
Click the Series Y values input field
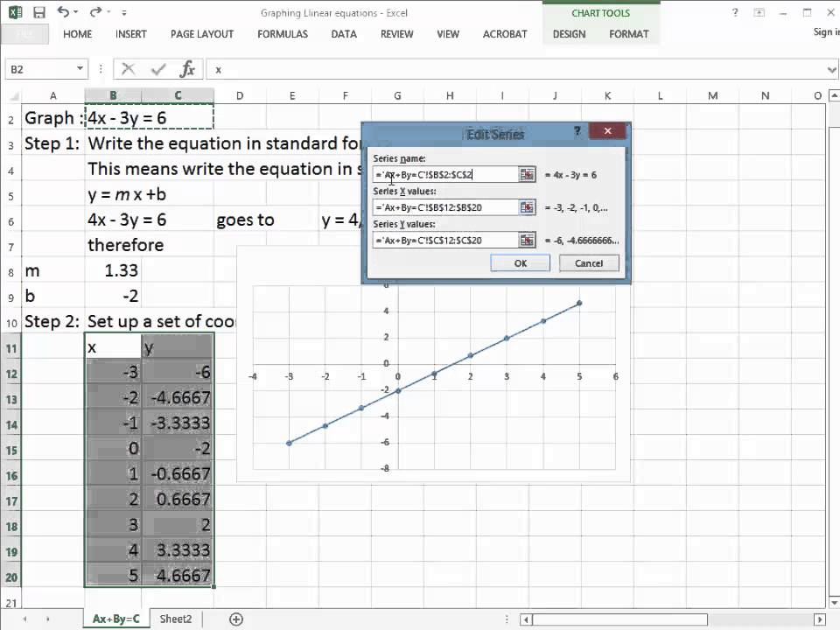click(x=445, y=241)
